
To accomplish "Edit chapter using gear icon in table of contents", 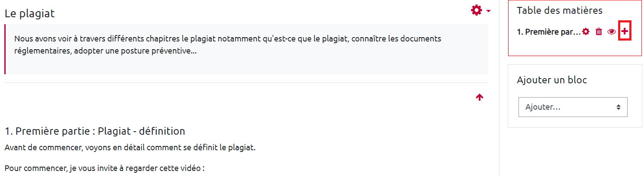I will [585, 32].
